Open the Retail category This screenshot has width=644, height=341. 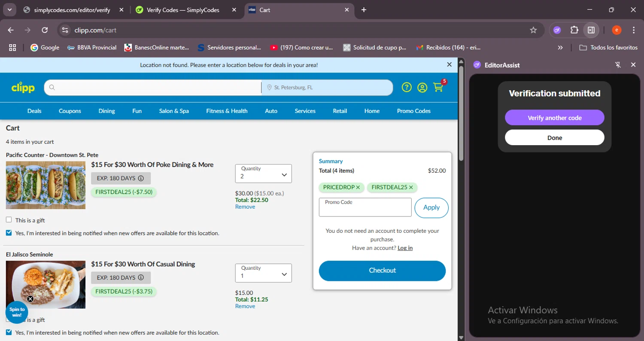(340, 111)
